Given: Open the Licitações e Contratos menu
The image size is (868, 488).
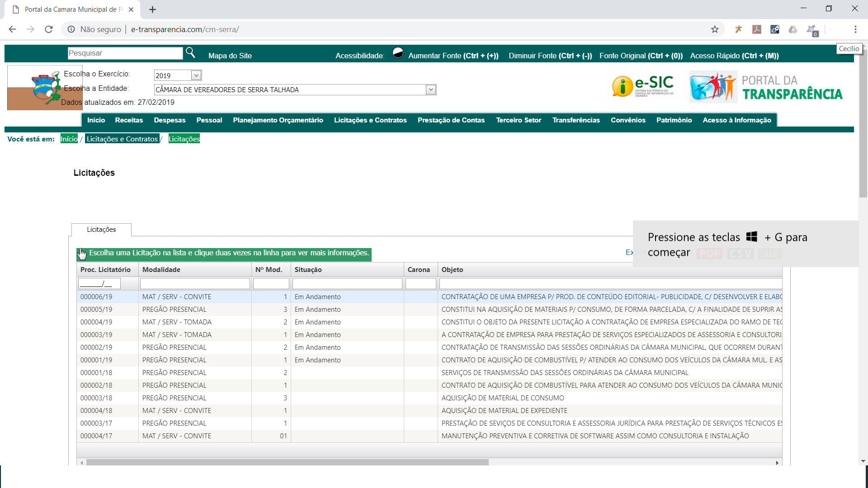Looking at the screenshot, I should pyautogui.click(x=370, y=120).
